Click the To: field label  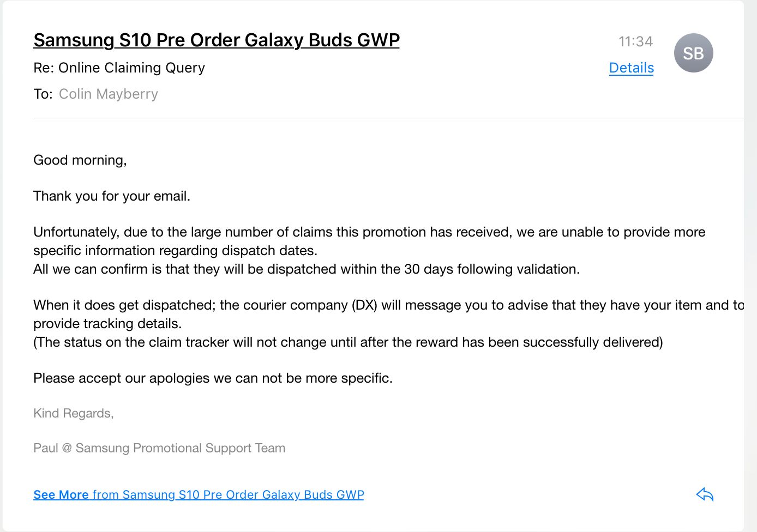(43, 94)
